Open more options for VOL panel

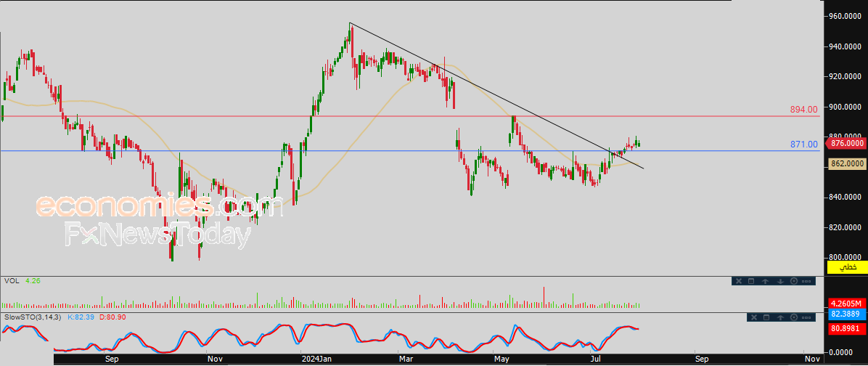807,281
